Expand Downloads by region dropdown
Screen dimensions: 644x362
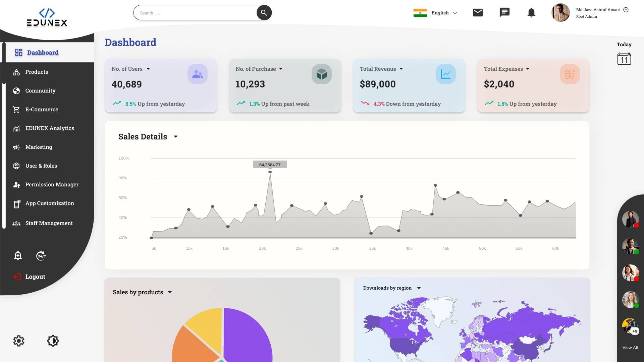tap(419, 288)
